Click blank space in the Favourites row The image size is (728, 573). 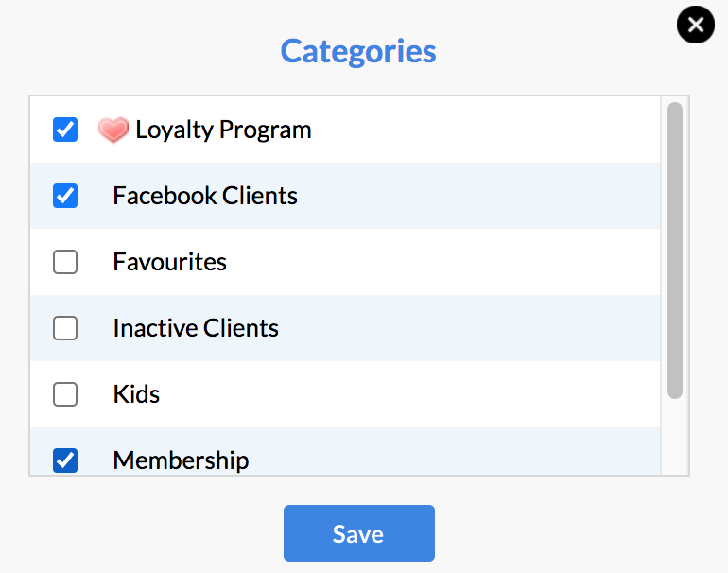coord(442,262)
